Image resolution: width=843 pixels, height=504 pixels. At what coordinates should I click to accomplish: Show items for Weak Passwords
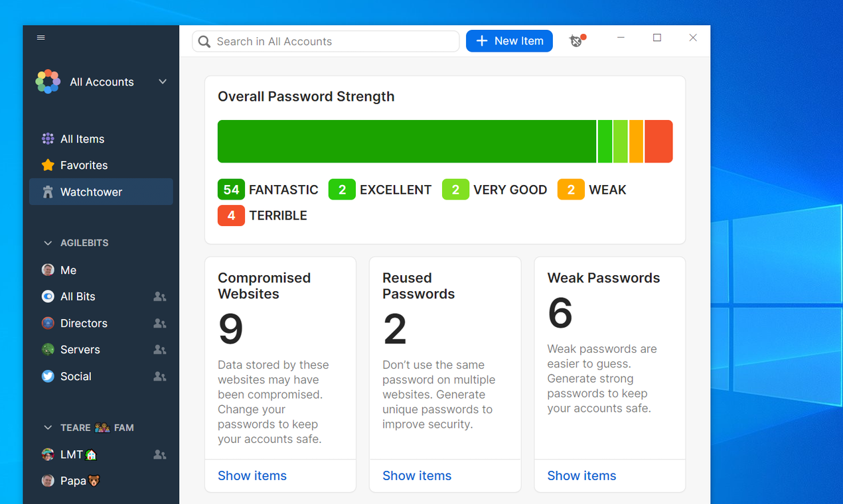pyautogui.click(x=581, y=475)
